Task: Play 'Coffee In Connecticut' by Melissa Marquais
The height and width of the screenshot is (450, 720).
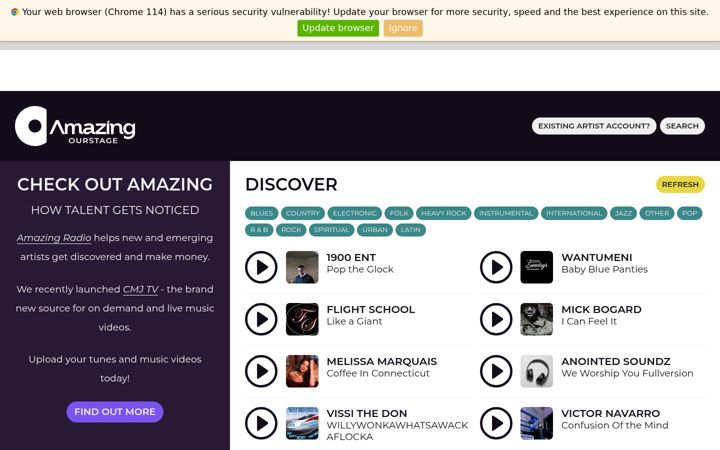Action: [x=261, y=371]
